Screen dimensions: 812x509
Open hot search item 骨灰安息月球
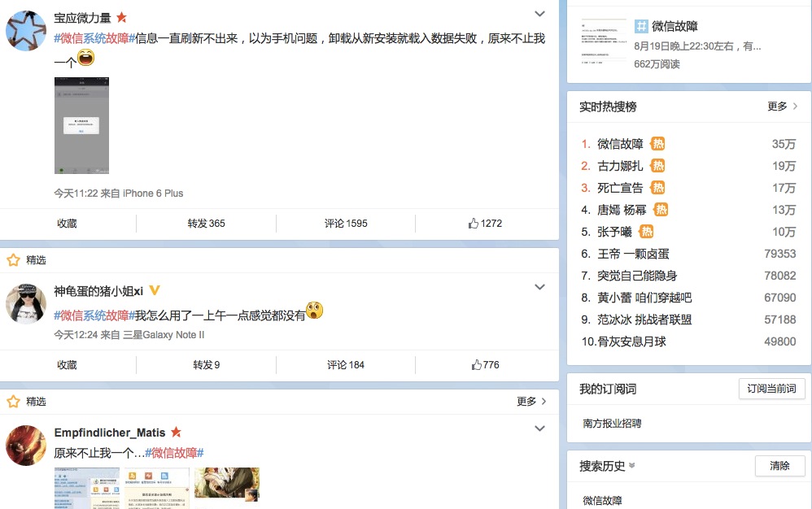631,342
